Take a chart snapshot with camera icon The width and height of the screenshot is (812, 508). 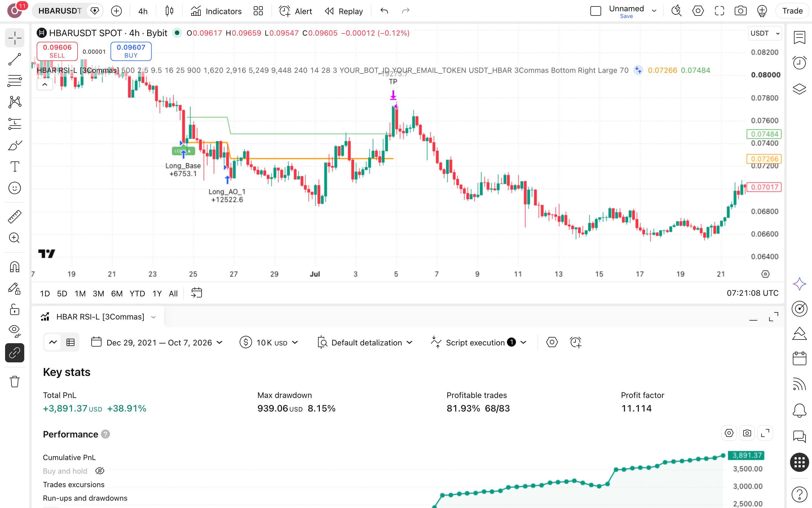tap(741, 11)
